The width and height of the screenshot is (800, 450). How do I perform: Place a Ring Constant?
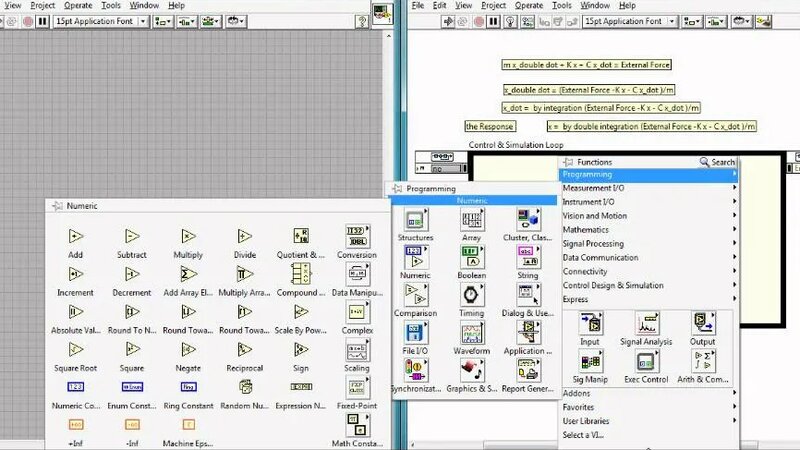pyautogui.click(x=188, y=387)
